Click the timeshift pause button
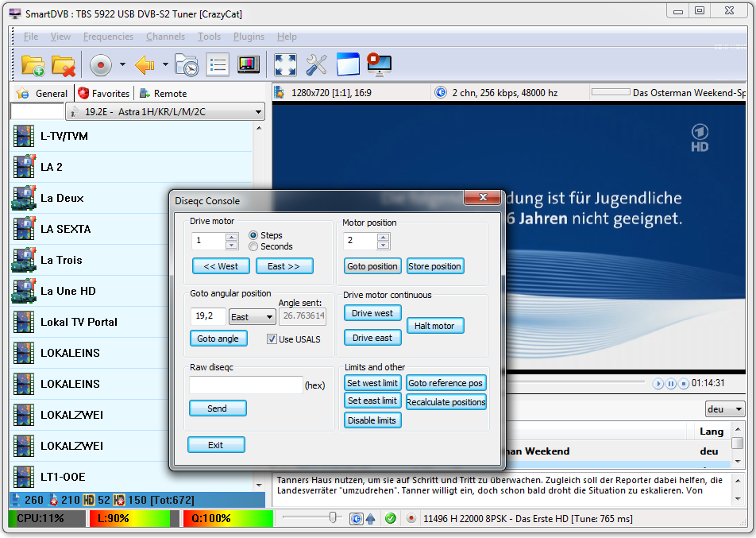 click(671, 384)
